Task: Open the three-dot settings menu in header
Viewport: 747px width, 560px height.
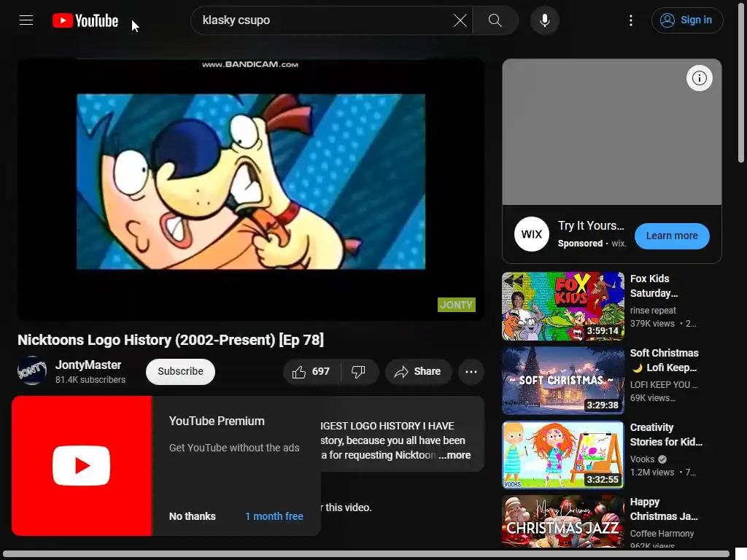Action: coord(631,20)
